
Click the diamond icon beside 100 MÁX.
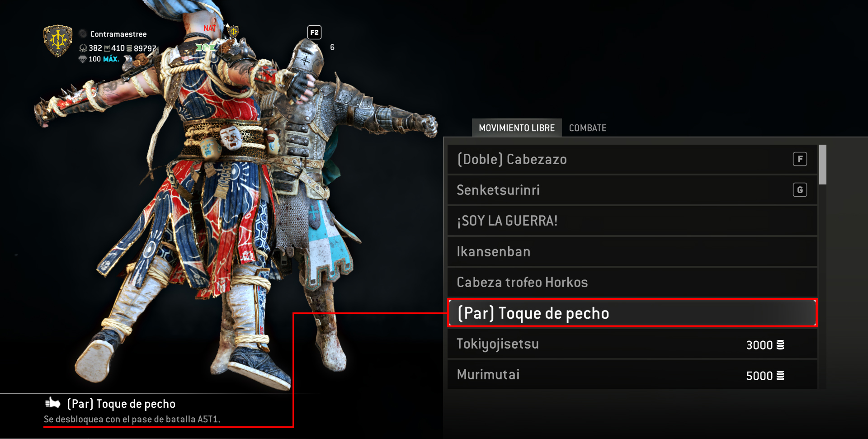click(x=83, y=59)
